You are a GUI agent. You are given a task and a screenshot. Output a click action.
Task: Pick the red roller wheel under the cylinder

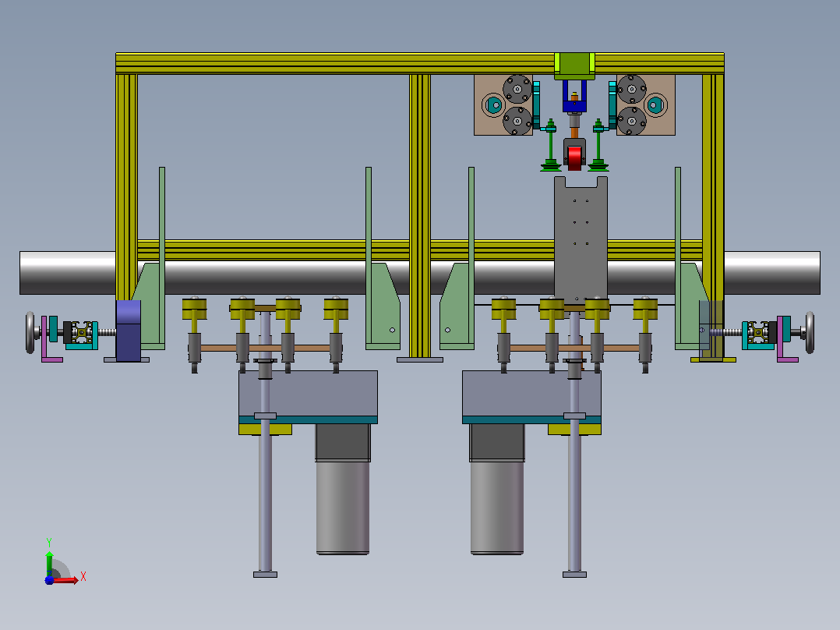pos(574,157)
